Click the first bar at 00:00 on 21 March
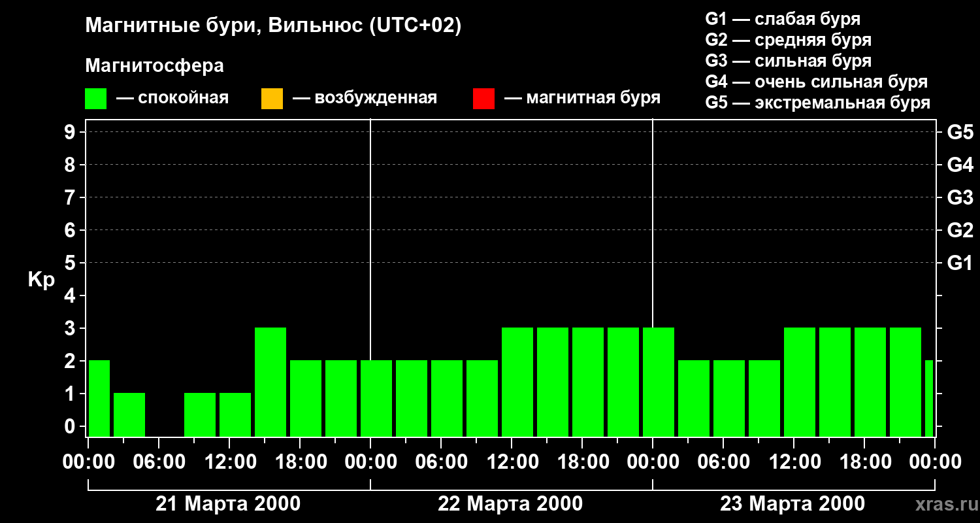The width and height of the screenshot is (980, 523). pos(99,397)
